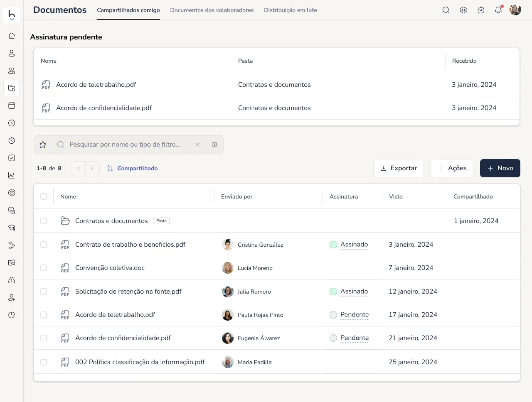Click the Visto column header
The height and width of the screenshot is (402, 532).
click(396, 196)
